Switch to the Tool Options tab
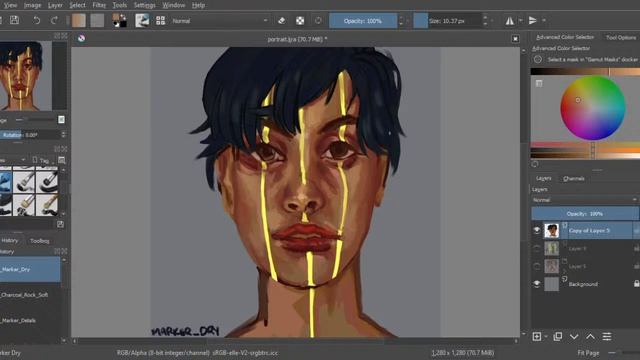 pos(620,37)
